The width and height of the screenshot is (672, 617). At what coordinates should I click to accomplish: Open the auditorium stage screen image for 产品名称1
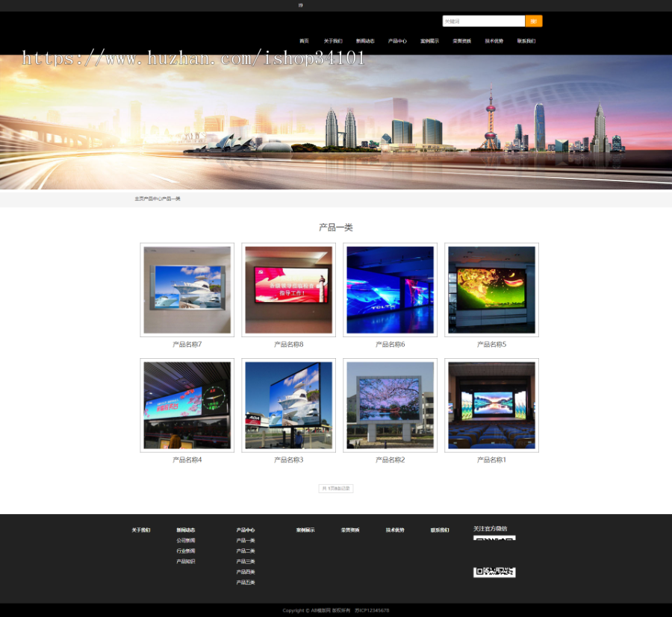pyautogui.click(x=491, y=405)
